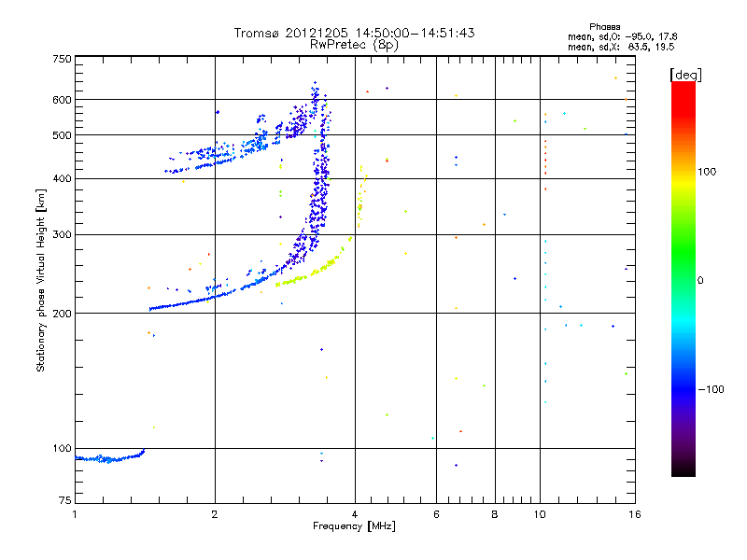This screenshot has width=747, height=560.
Task: Click the plot title 'Tromsø 20121205 14:50:00-14:51:43'
Action: pyautogui.click(x=354, y=33)
